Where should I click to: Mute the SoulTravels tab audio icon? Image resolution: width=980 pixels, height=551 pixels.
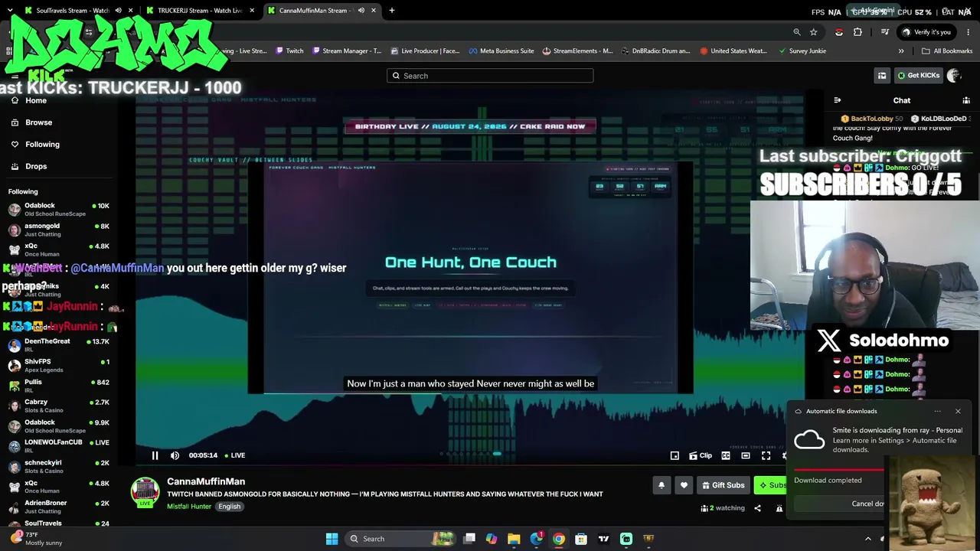118,11
